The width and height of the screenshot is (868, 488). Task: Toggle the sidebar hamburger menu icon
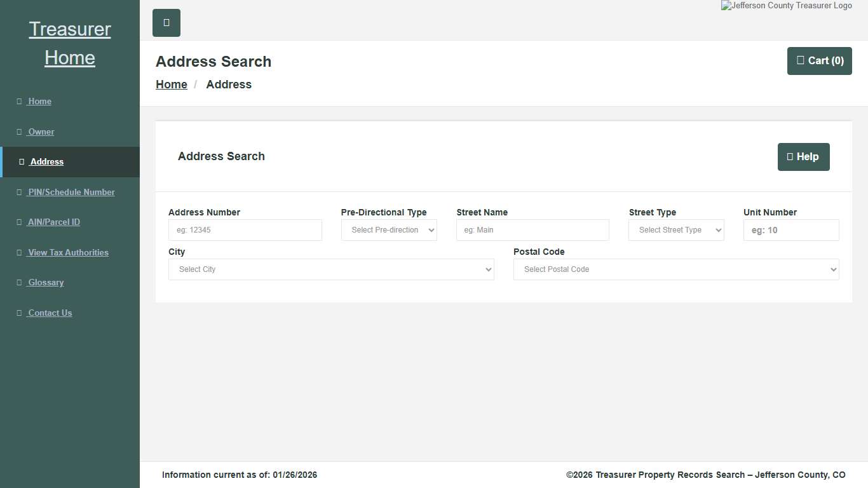[x=166, y=22]
